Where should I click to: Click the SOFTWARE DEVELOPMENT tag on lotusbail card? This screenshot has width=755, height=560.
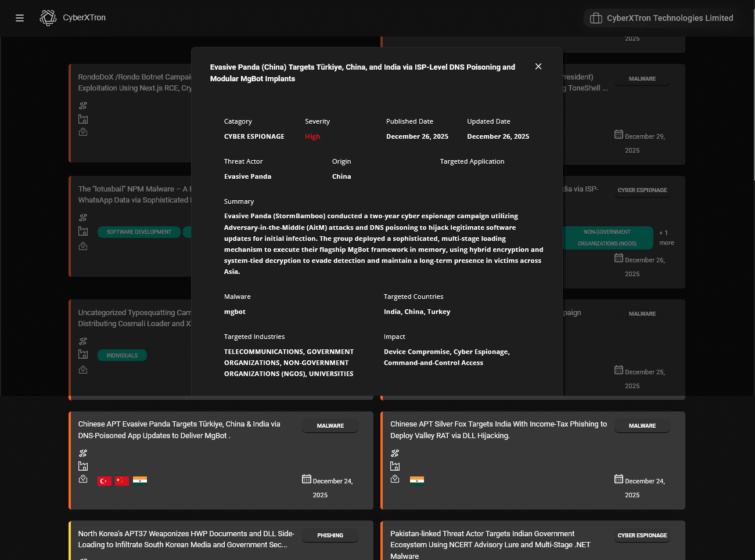139,232
